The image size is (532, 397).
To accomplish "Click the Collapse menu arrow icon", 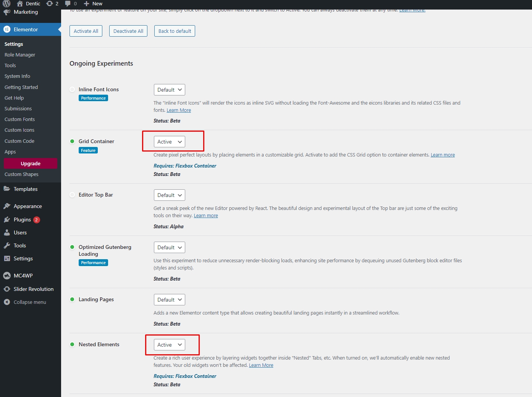I will (x=7, y=302).
